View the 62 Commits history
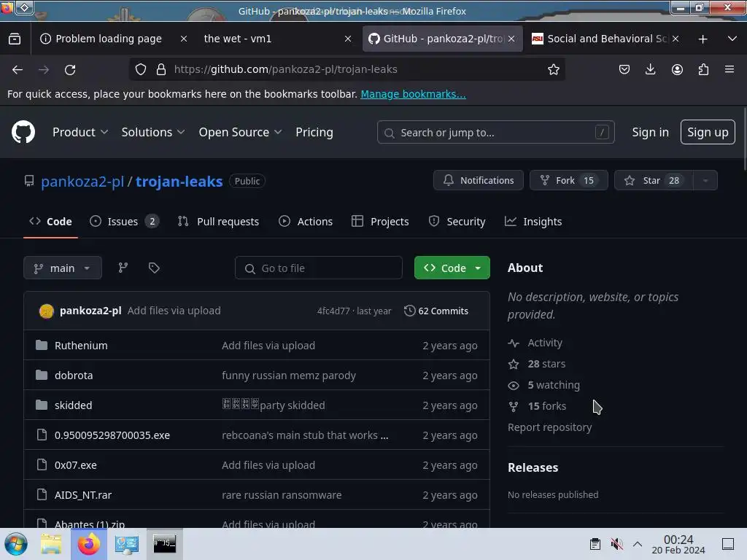The image size is (747, 560). 436,311
